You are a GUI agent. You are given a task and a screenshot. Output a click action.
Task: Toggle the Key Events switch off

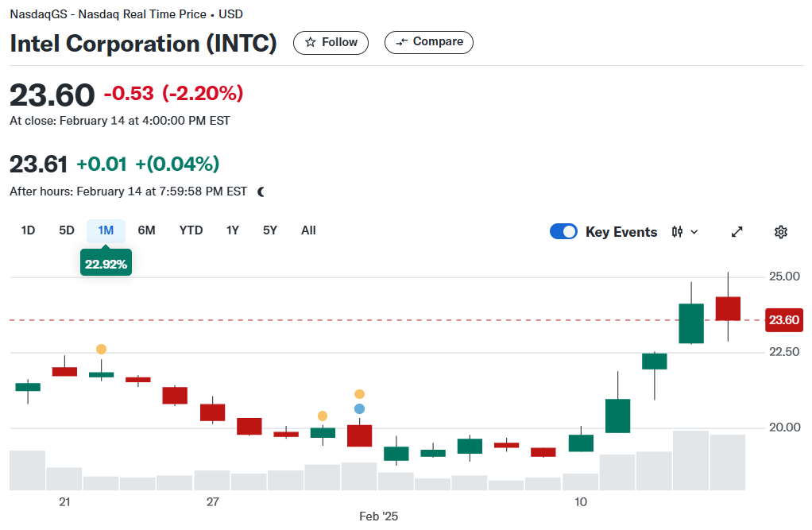[x=563, y=231]
